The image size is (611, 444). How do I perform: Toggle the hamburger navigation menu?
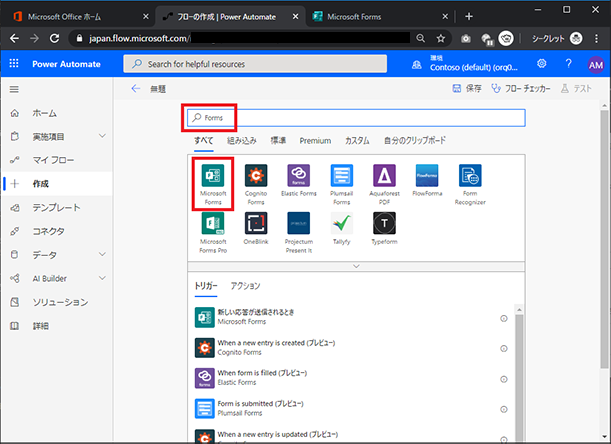[14, 89]
